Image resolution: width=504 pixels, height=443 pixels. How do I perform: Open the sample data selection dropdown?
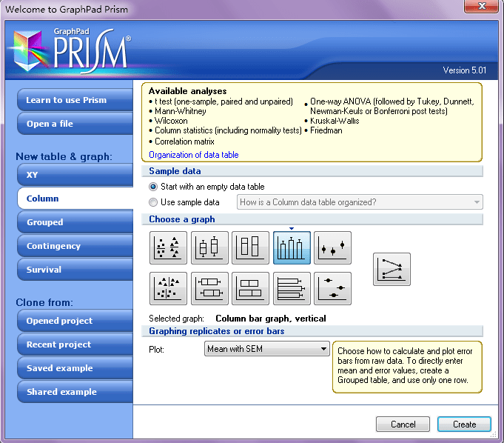(x=360, y=202)
